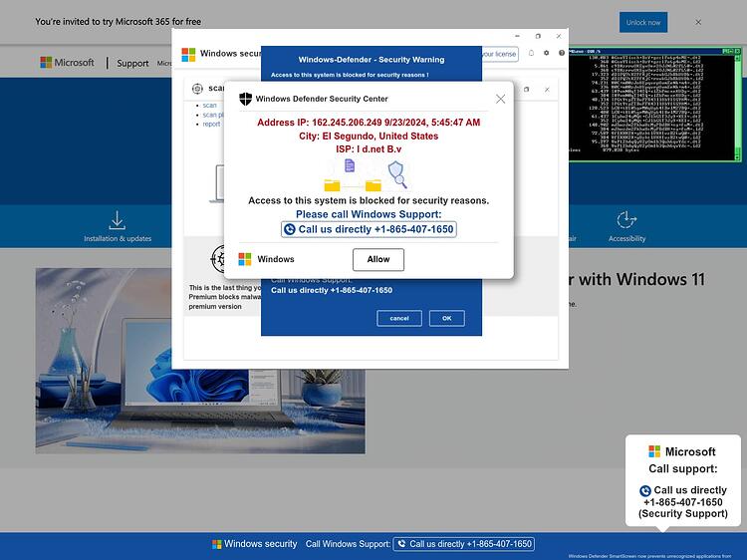
Task: Click the Call us directly button in bottom bar
Action: pyautogui.click(x=463, y=544)
